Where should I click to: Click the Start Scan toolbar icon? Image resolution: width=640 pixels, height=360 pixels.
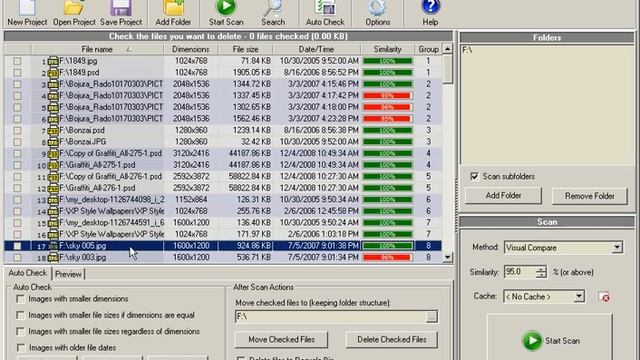click(x=226, y=7)
